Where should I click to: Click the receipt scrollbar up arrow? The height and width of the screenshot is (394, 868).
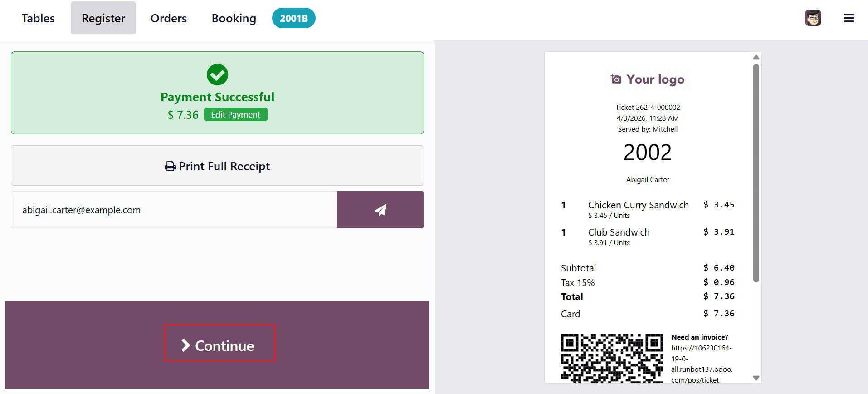coord(756,57)
